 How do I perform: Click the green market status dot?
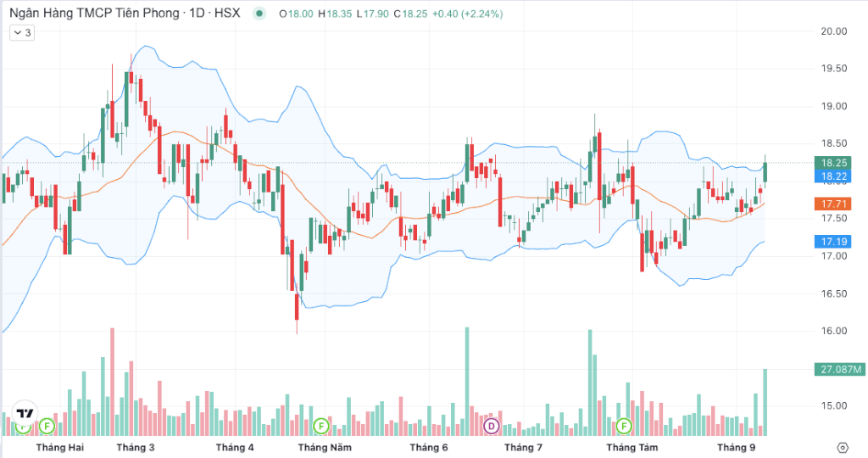click(259, 14)
